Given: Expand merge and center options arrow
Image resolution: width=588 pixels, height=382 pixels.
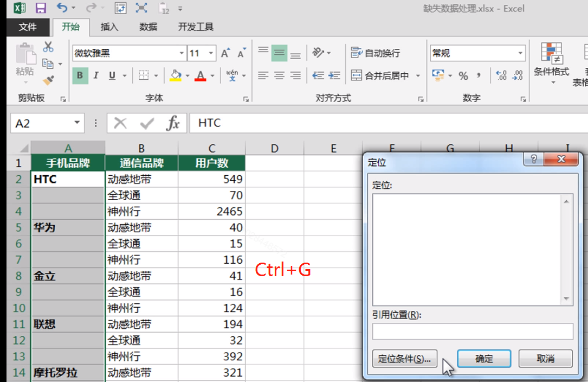Looking at the screenshot, I should [x=418, y=76].
